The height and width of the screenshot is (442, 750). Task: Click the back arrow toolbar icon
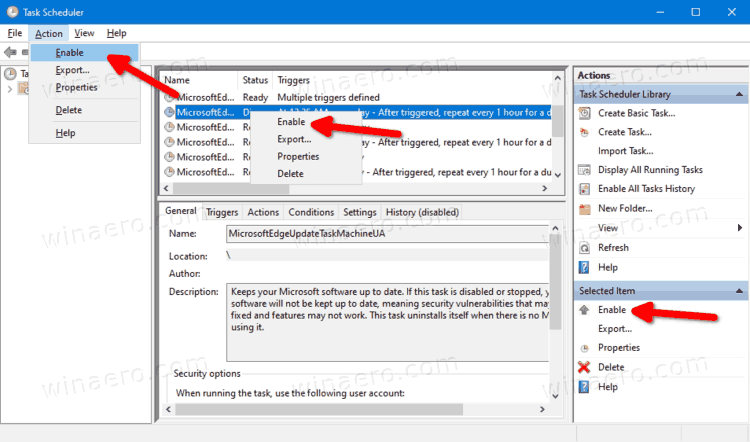pos(10,52)
